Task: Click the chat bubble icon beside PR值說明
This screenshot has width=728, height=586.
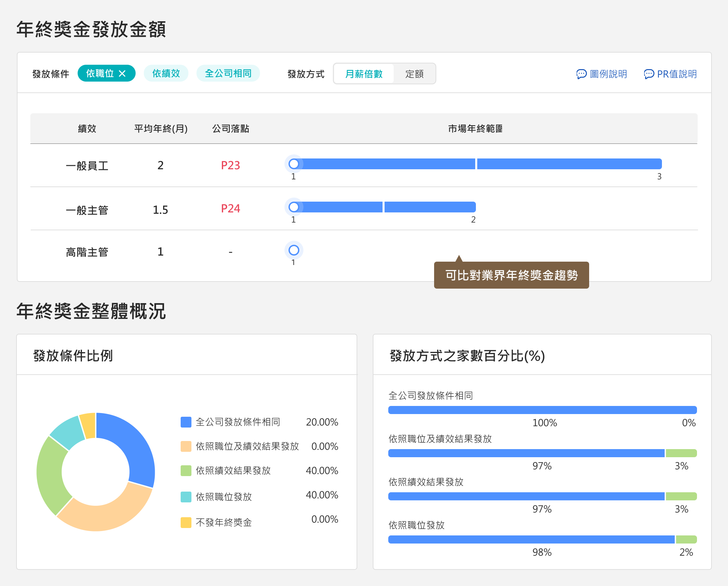Action: pyautogui.click(x=649, y=74)
